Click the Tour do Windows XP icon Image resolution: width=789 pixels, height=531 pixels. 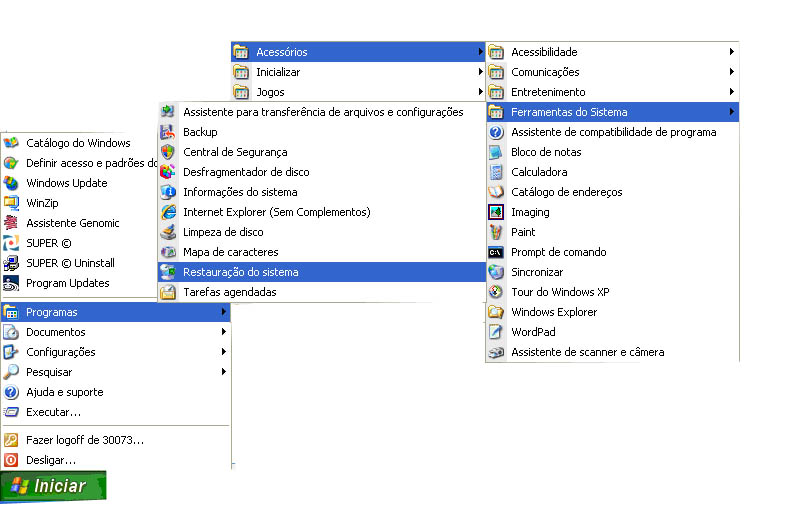pos(496,292)
